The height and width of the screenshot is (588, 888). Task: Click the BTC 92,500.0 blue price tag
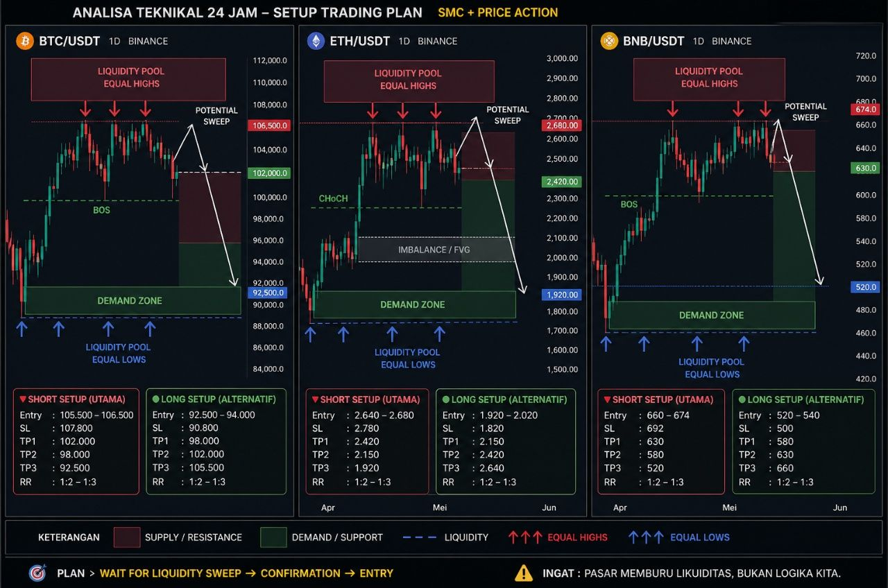pyautogui.click(x=268, y=293)
